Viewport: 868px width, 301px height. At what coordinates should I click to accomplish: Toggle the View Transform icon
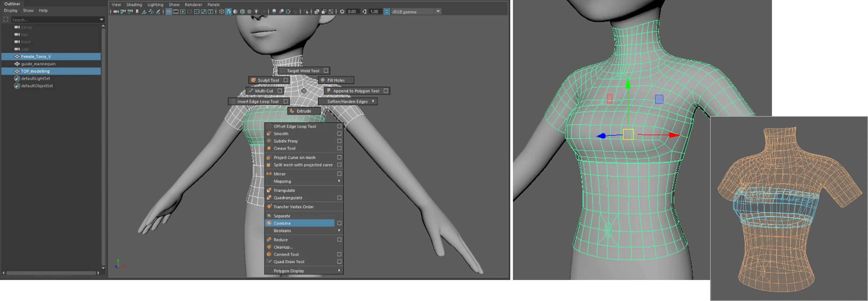click(x=387, y=11)
